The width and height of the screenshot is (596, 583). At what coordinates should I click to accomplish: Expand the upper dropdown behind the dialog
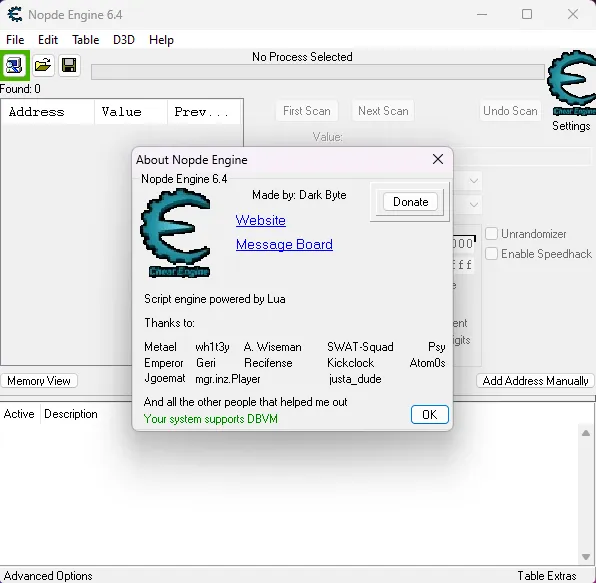(474, 181)
